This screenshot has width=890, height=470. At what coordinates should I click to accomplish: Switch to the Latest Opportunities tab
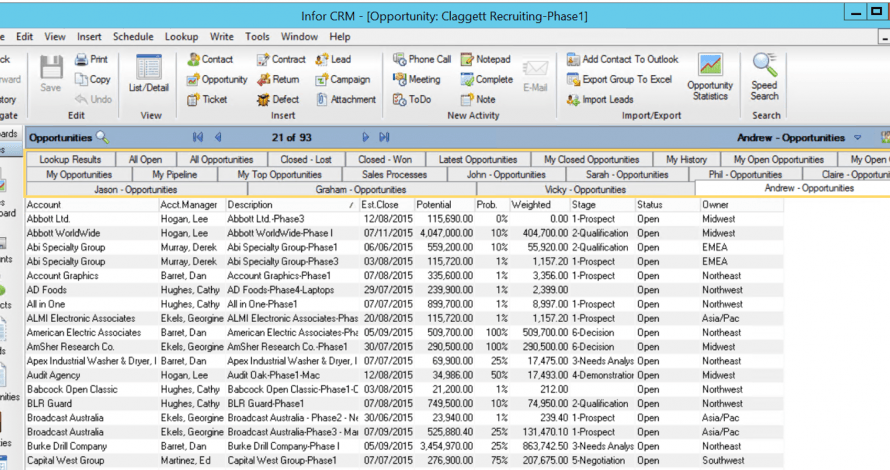coord(477,160)
